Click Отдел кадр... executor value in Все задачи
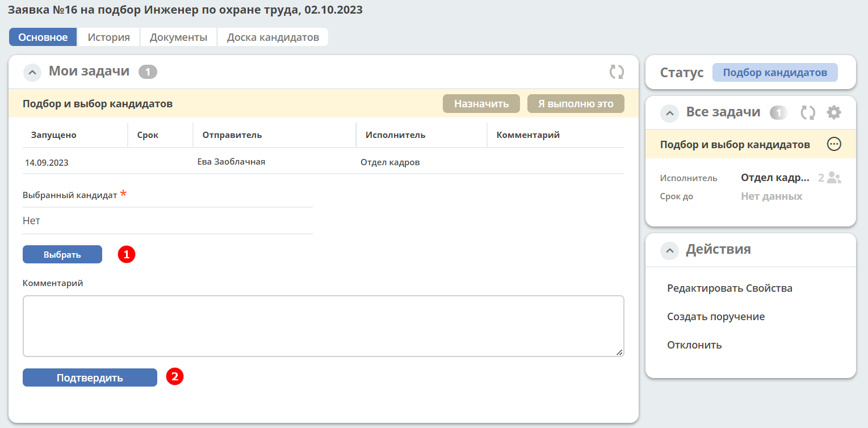This screenshot has width=868, height=428. tap(775, 178)
